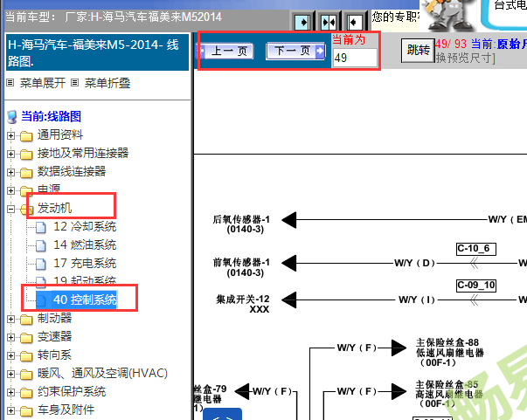The height and width of the screenshot is (420, 527).
Task: Collapse the 发动机 folder
Action: [x=10, y=210]
